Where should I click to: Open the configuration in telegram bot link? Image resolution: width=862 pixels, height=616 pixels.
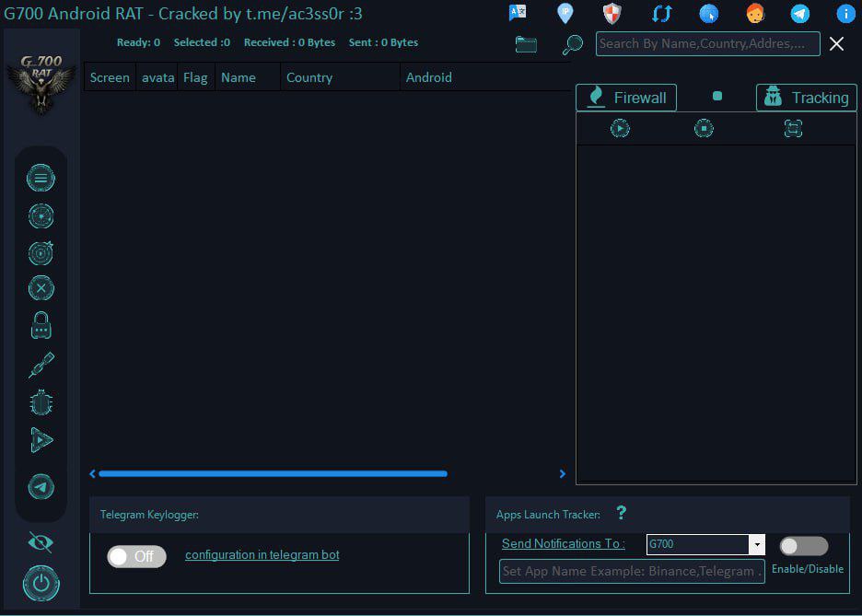(x=262, y=555)
